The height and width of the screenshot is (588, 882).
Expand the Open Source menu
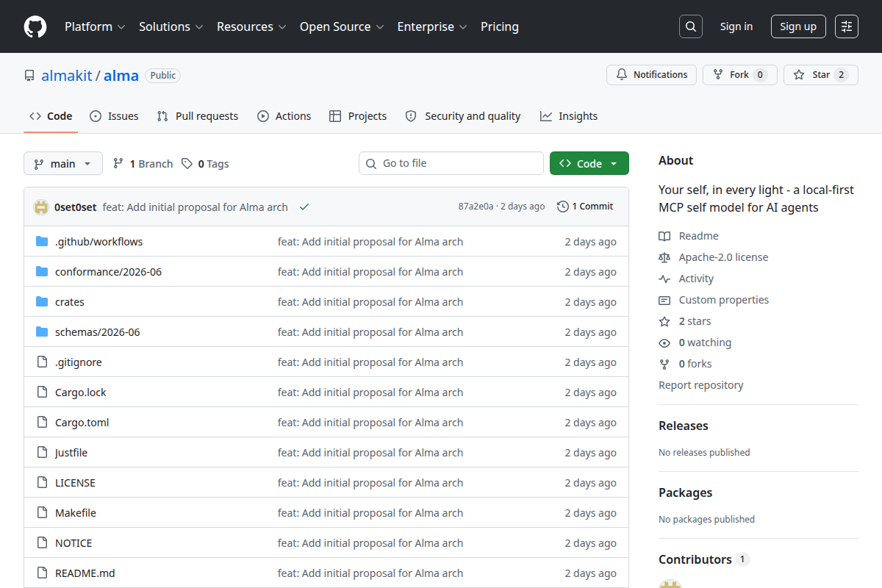point(342,26)
